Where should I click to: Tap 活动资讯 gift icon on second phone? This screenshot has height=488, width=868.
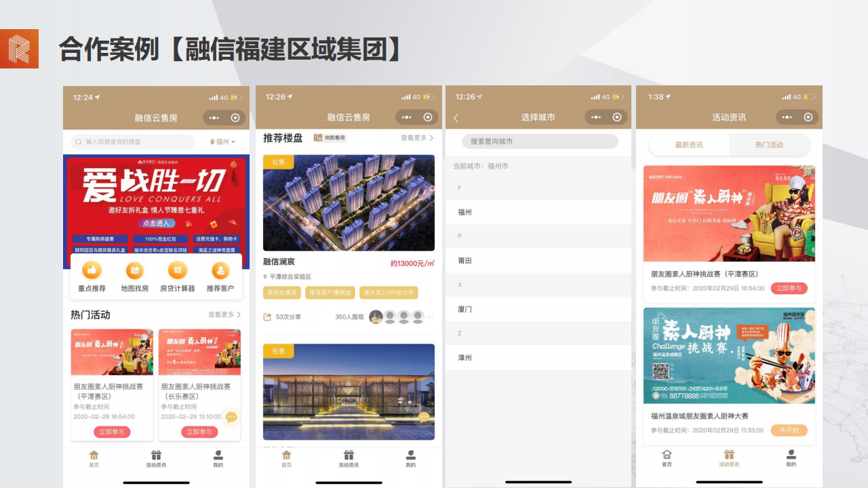pyautogui.click(x=349, y=455)
